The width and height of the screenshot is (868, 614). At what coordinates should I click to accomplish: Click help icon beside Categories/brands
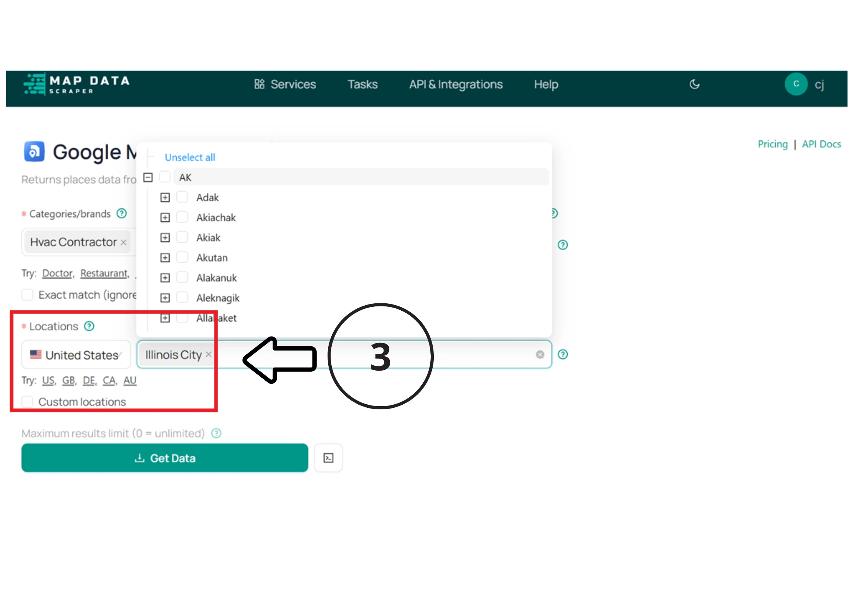click(122, 214)
